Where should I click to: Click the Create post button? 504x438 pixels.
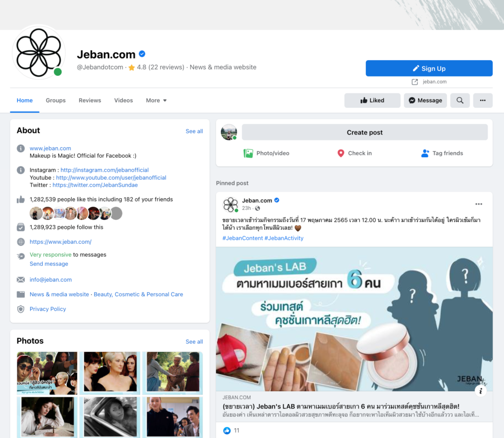pos(365,132)
